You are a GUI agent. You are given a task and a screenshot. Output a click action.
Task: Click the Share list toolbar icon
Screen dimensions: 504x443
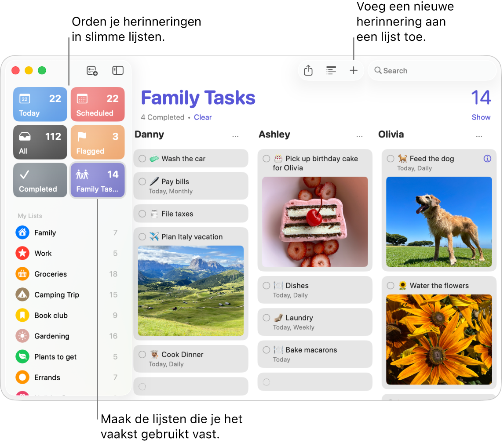click(x=309, y=70)
